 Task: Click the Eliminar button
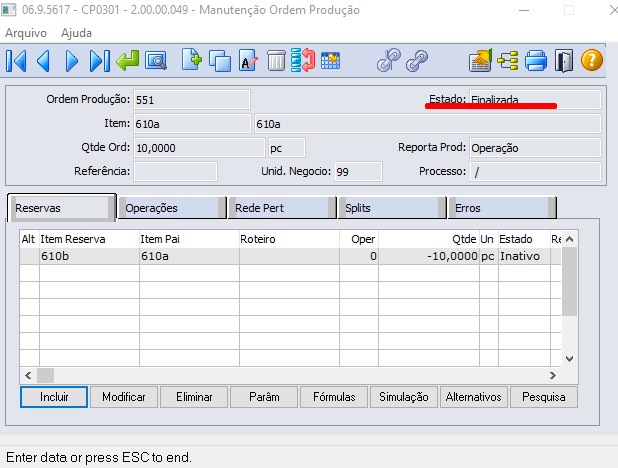[x=194, y=397]
